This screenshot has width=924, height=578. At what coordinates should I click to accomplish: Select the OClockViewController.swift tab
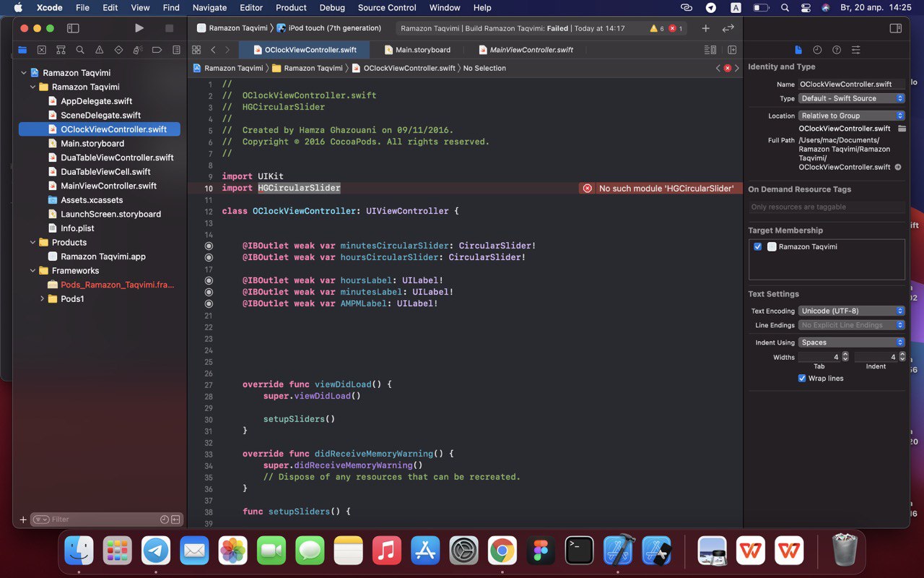[305, 50]
